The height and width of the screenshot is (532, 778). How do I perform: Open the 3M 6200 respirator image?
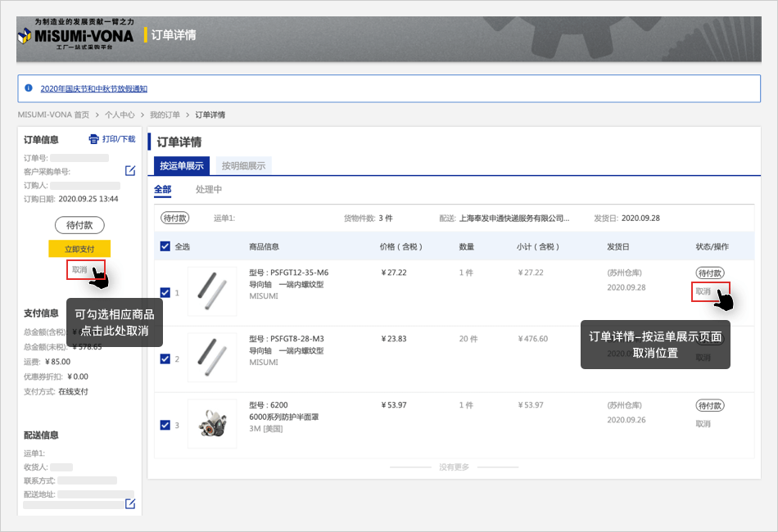[x=212, y=424]
